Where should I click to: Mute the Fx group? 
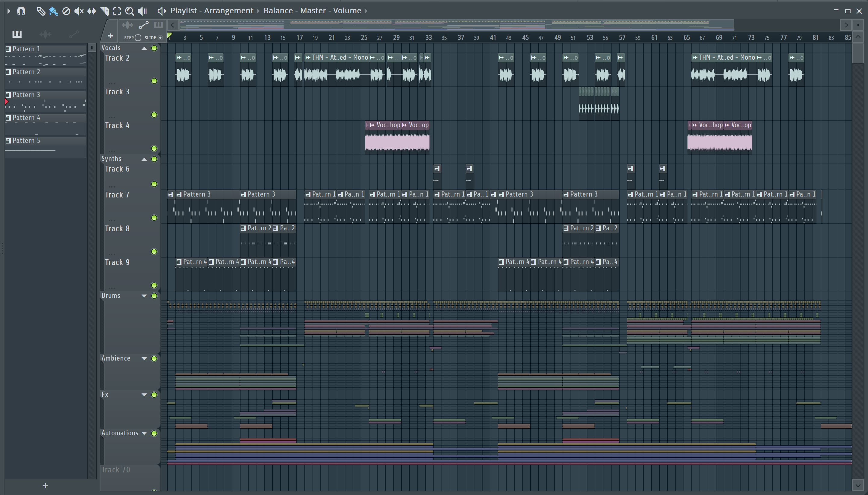[154, 395]
